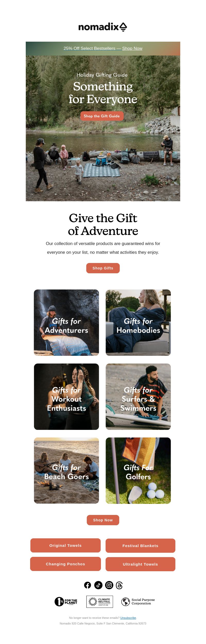Click the Climate Neutral Certified badge
The width and height of the screenshot is (206, 644).
[x=100, y=602]
